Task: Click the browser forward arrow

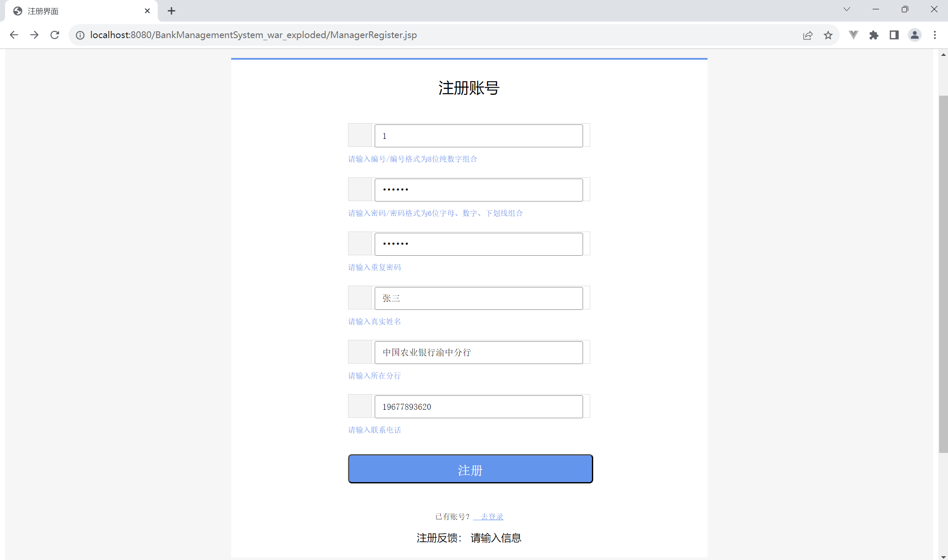Action: [x=34, y=35]
